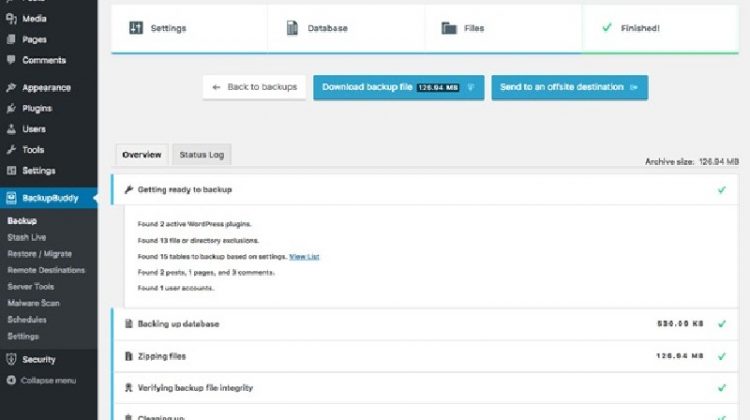Click the Backing up database icon

point(128,324)
